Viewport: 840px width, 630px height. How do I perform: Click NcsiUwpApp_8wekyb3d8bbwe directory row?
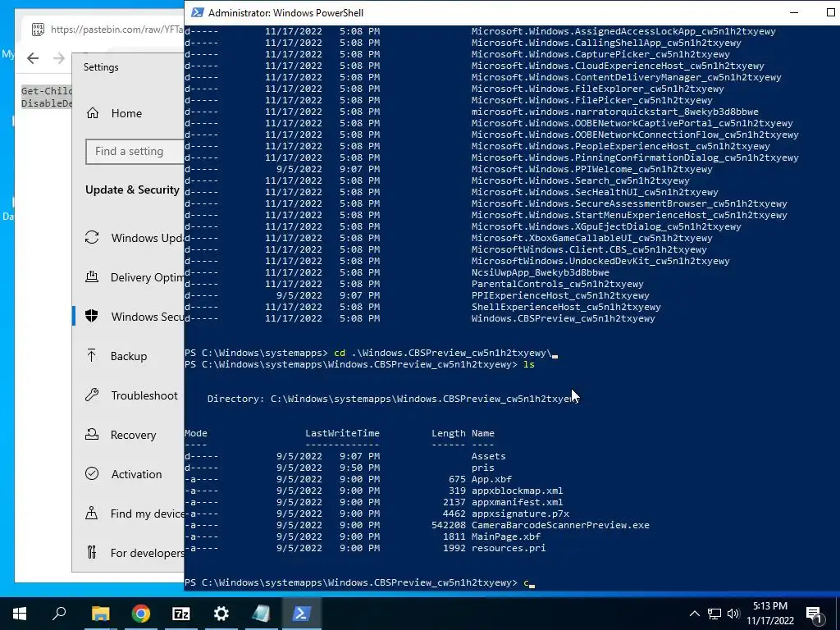[x=396, y=272]
